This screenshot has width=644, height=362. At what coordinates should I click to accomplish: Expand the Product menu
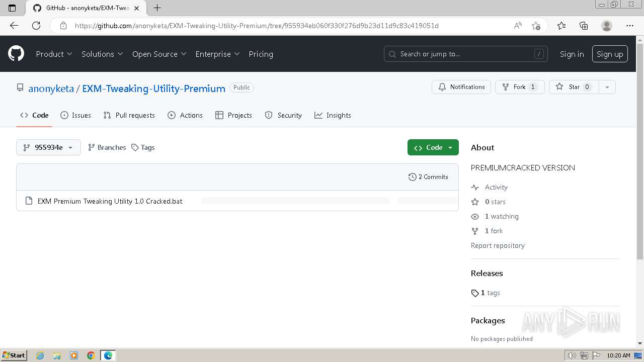[54, 54]
